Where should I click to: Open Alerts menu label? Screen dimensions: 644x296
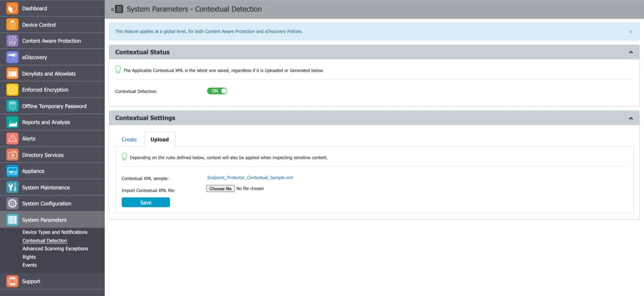[x=28, y=138]
